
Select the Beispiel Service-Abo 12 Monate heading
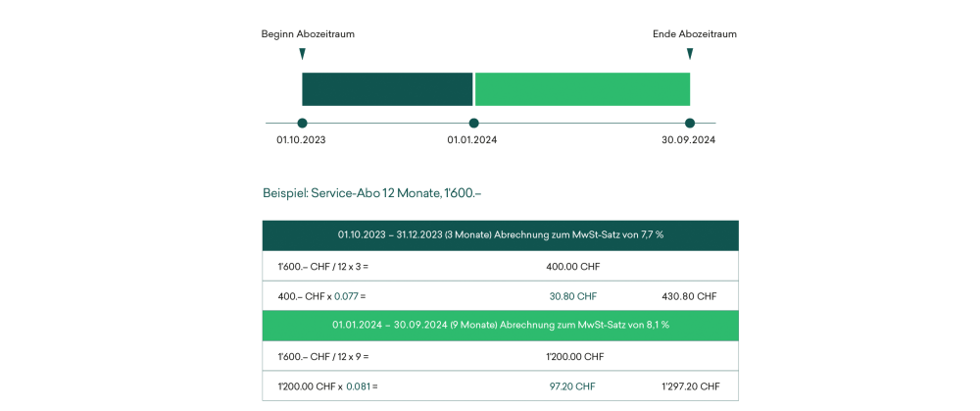point(372,194)
